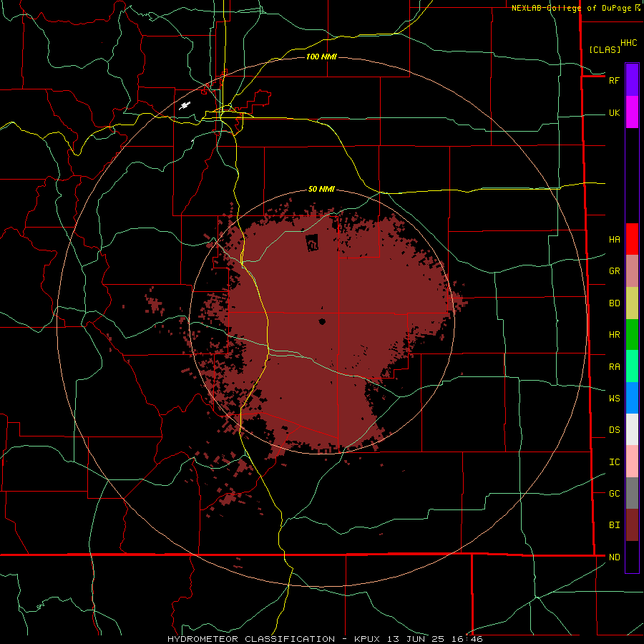Click the WS legend label
Screen dimensions: 644x644
pos(615,398)
